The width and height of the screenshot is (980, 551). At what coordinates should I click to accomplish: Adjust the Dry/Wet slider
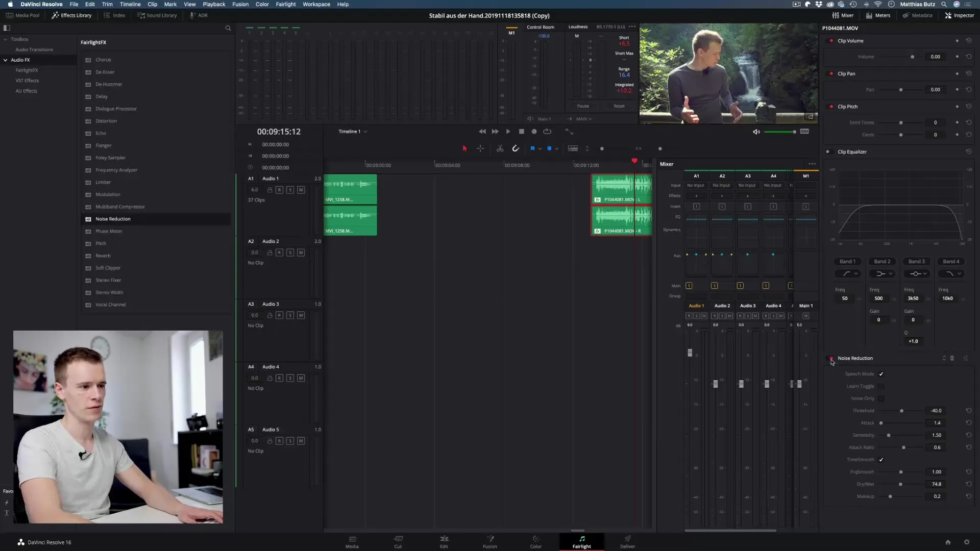click(900, 484)
